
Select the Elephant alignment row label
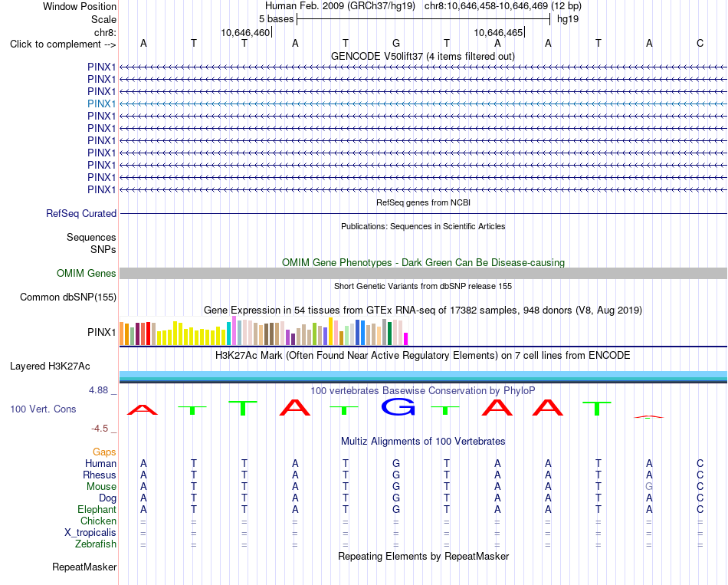[97, 509]
